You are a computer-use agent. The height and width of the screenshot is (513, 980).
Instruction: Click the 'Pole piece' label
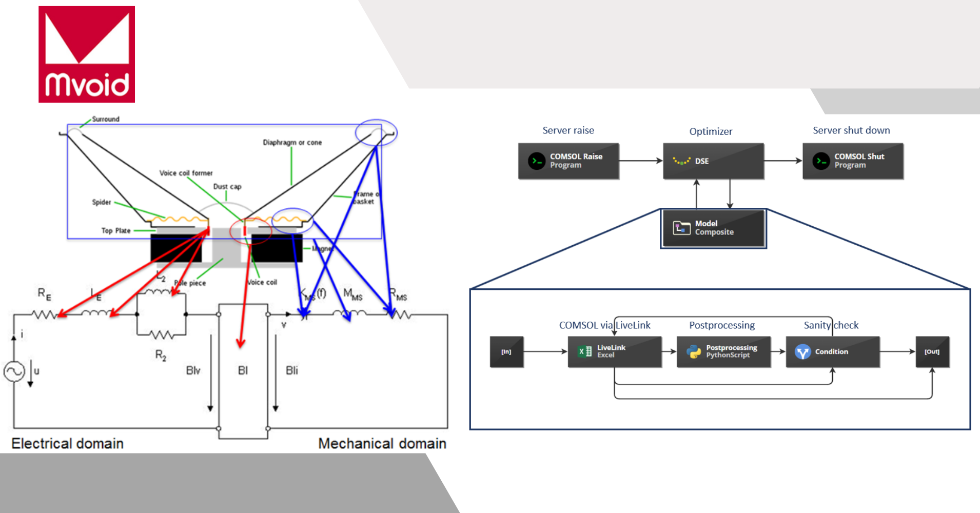(190, 283)
